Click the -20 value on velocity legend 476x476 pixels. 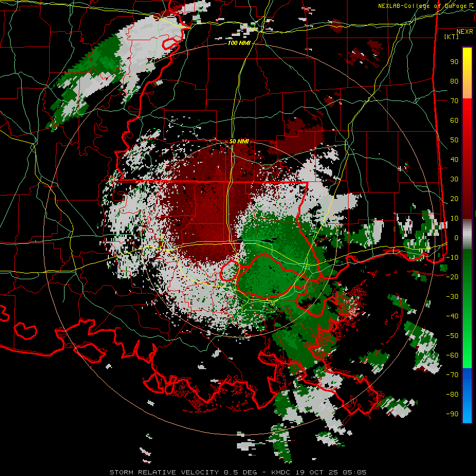pyautogui.click(x=452, y=277)
